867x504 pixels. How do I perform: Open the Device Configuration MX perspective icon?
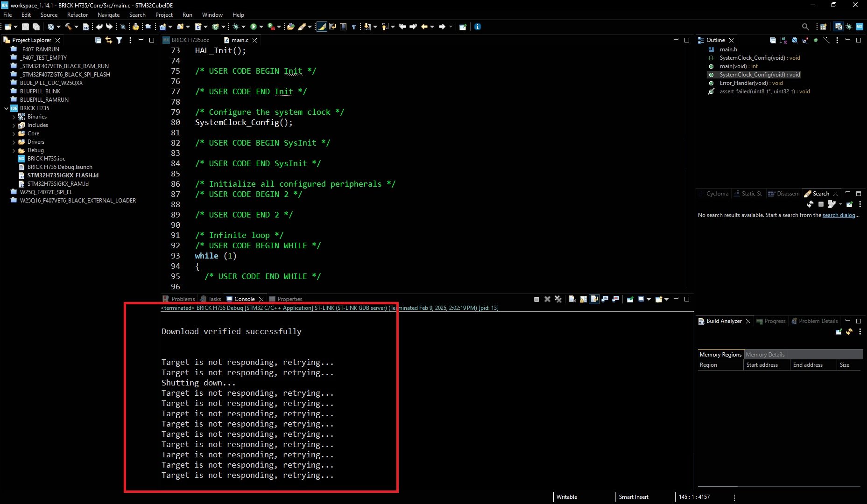(x=859, y=27)
